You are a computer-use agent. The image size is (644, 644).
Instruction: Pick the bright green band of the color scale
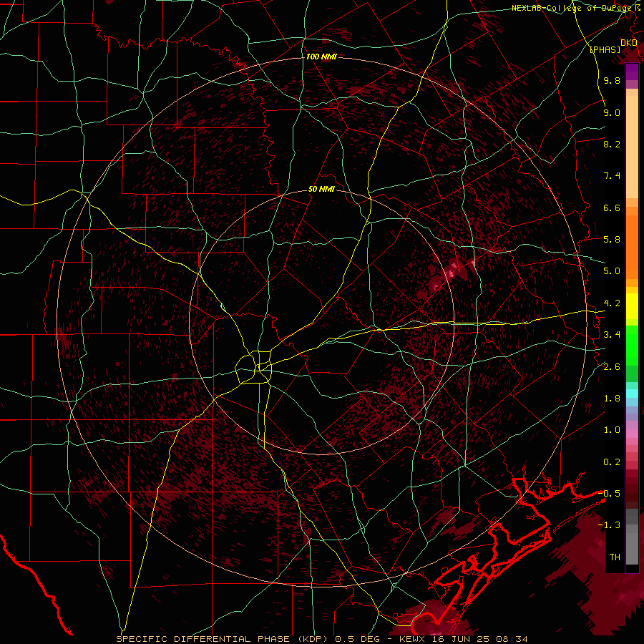pyautogui.click(x=632, y=345)
